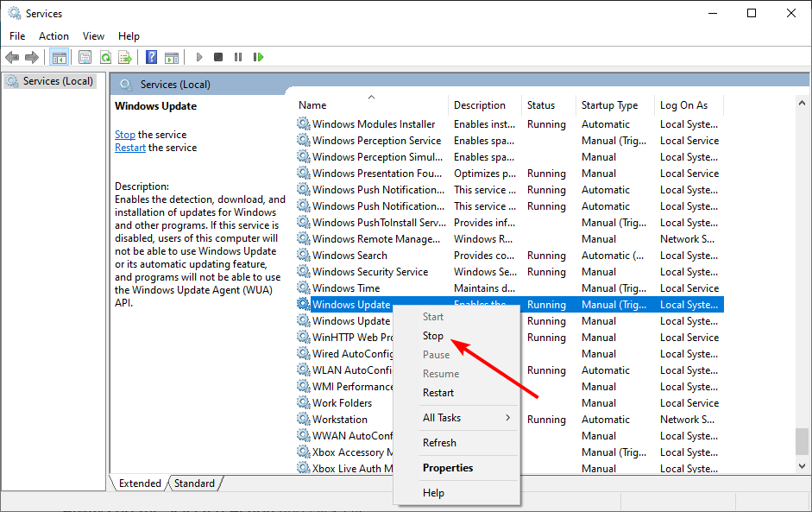This screenshot has width=812, height=512.
Task: Click the Start Service play icon
Action: click(x=198, y=57)
